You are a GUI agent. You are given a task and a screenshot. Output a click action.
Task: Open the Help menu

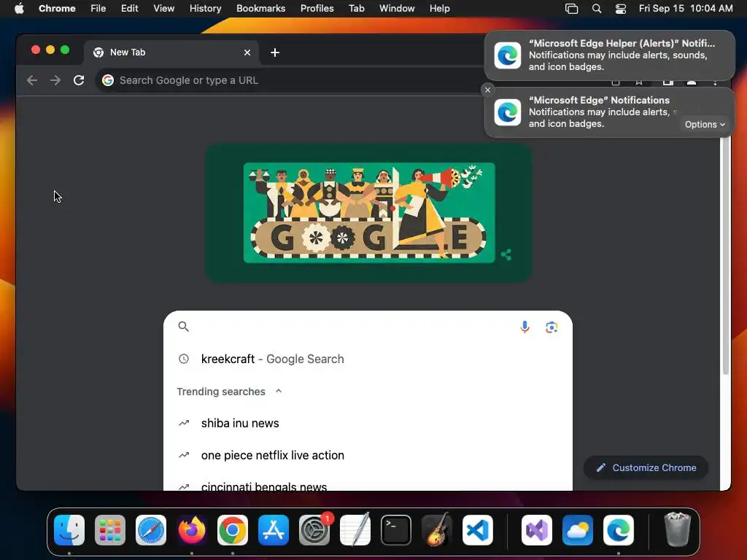click(439, 9)
